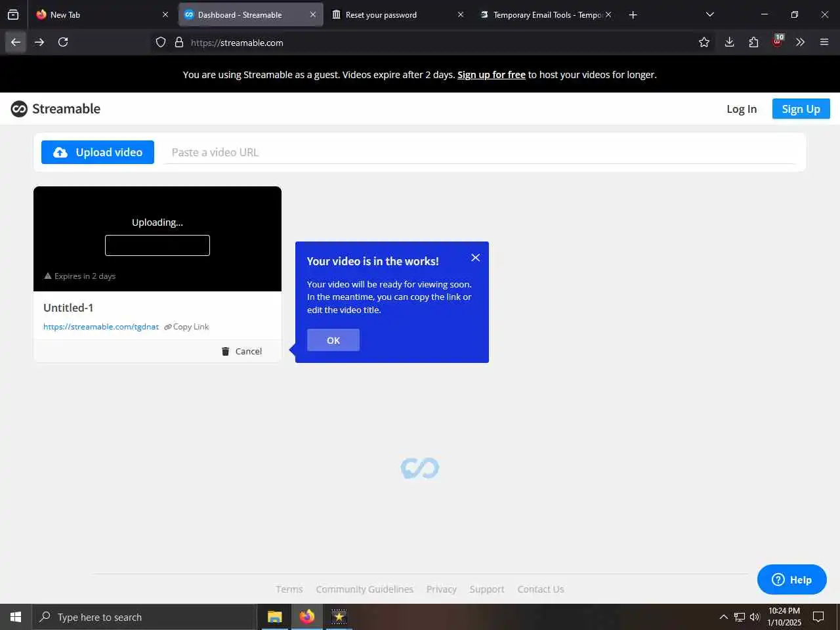840x630 pixels.
Task: Click the Type here to search box
Action: [144, 617]
